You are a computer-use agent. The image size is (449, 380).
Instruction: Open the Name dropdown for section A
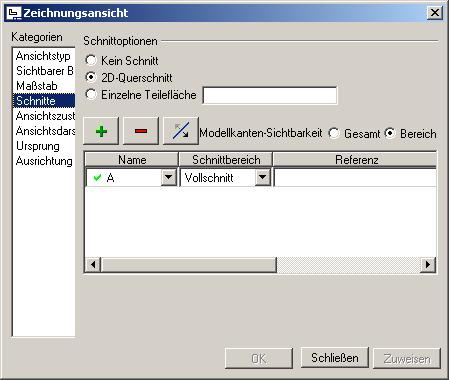[169, 178]
